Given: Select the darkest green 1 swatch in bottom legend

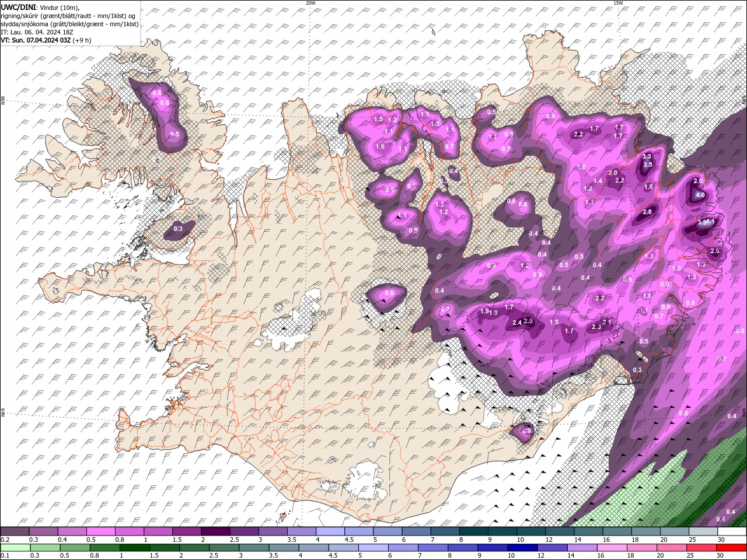Looking at the screenshot, I should [134, 547].
